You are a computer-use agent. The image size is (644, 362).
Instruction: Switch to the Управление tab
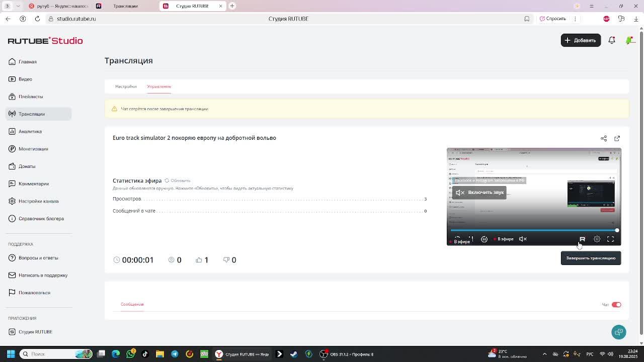tap(159, 86)
